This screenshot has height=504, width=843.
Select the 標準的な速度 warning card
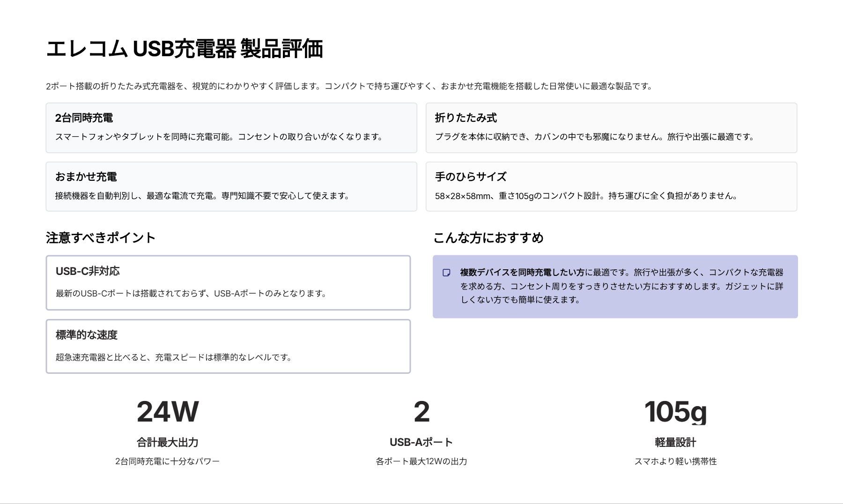(228, 346)
